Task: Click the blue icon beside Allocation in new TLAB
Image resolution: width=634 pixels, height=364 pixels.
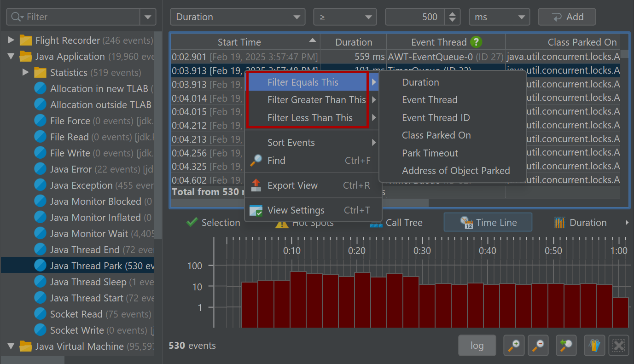Action: (41, 89)
